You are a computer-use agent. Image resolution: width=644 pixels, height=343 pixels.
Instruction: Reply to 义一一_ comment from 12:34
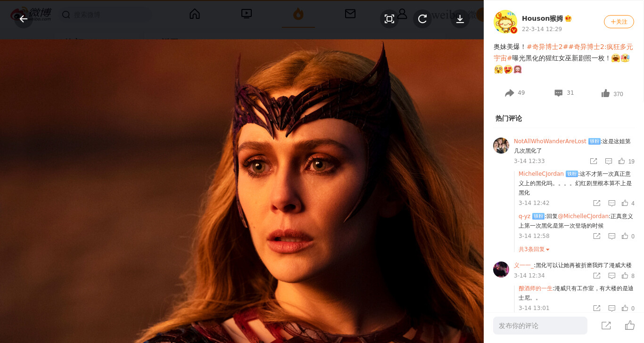pos(612,276)
